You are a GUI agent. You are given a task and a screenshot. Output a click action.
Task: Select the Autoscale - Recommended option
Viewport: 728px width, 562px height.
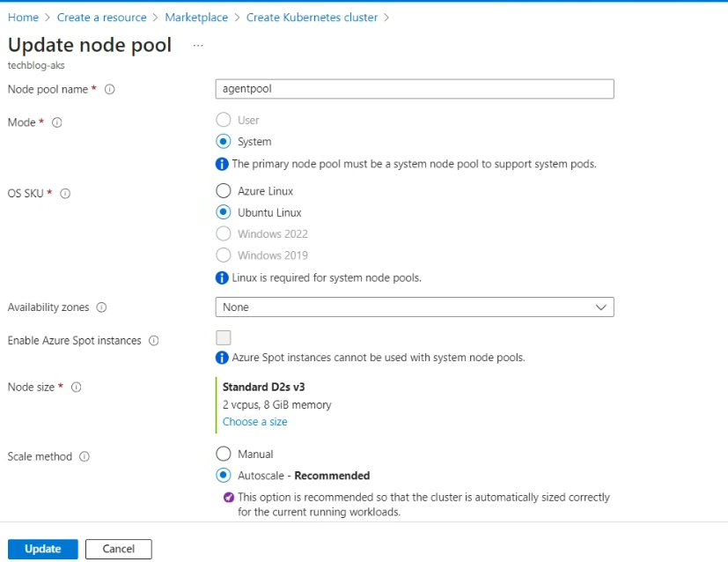tap(223, 476)
